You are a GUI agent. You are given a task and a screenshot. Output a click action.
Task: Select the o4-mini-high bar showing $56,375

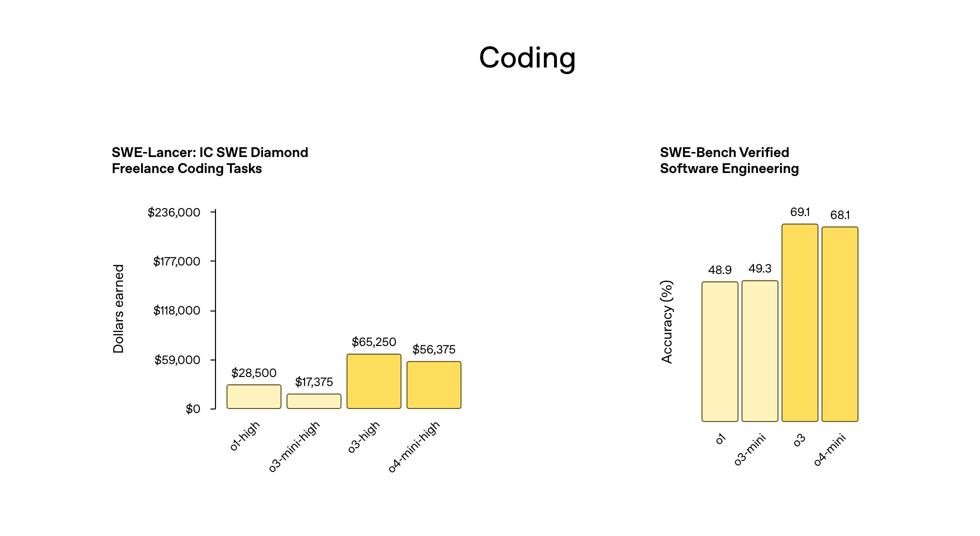tap(434, 385)
